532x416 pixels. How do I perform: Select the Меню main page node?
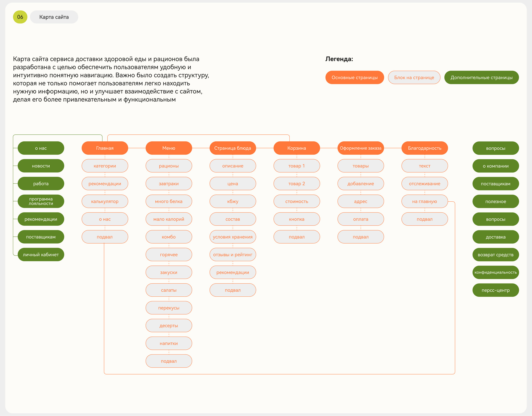tap(169, 148)
